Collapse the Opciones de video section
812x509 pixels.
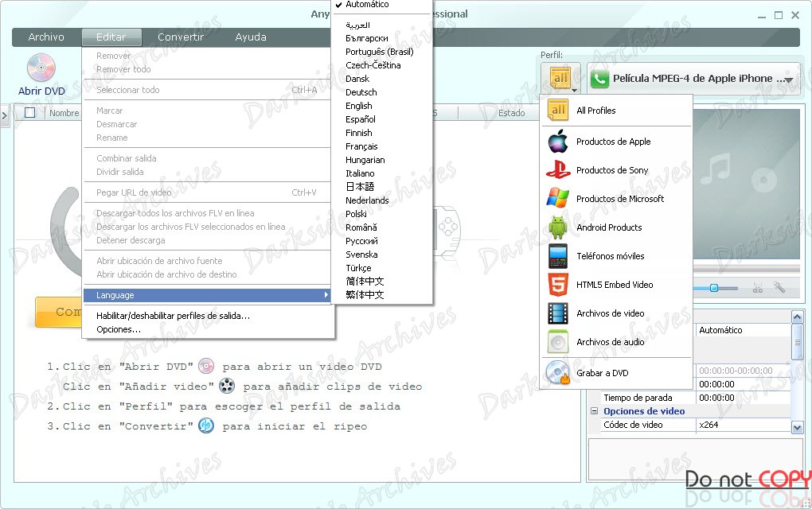point(594,410)
